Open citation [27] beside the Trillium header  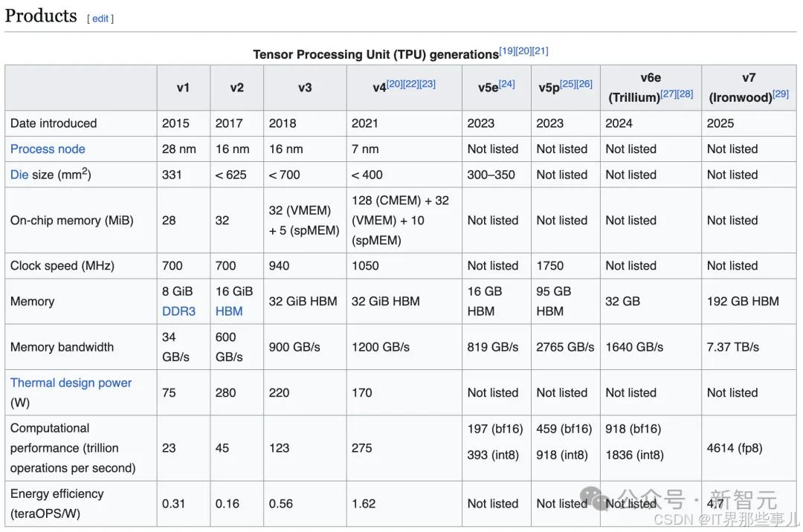(668, 94)
